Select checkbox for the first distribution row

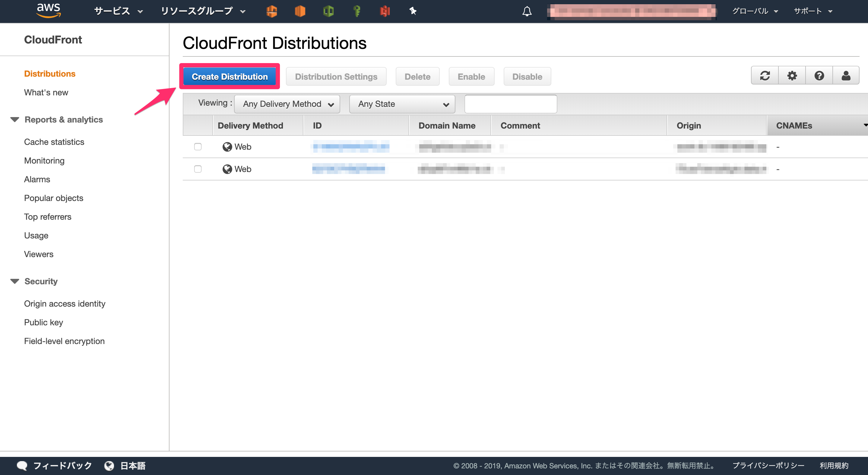198,147
